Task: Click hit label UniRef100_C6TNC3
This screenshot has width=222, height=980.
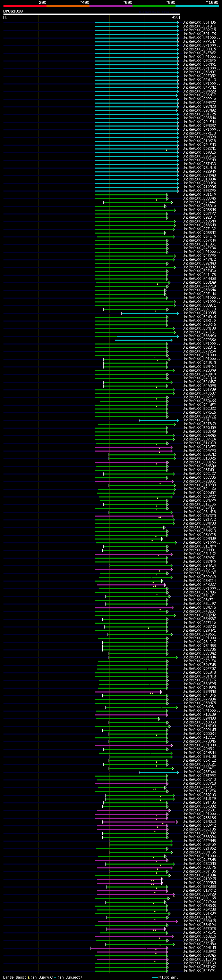Action: 199,164
